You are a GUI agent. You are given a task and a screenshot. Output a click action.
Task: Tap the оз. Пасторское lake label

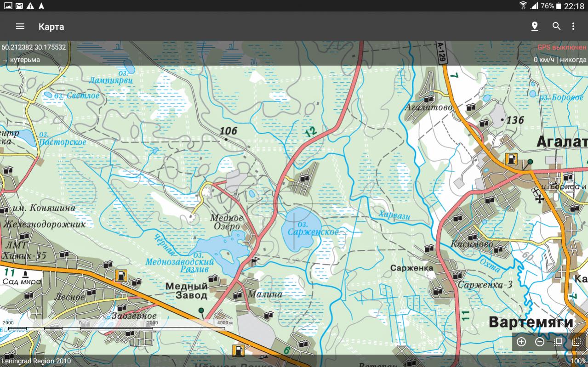click(x=63, y=138)
